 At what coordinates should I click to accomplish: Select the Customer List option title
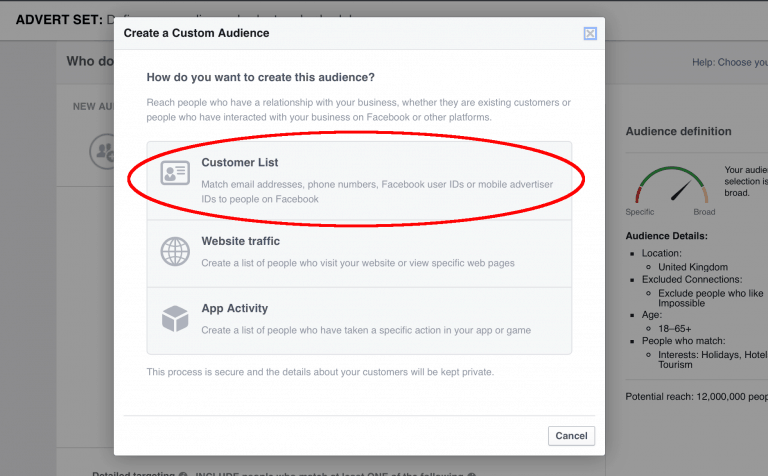(240, 162)
